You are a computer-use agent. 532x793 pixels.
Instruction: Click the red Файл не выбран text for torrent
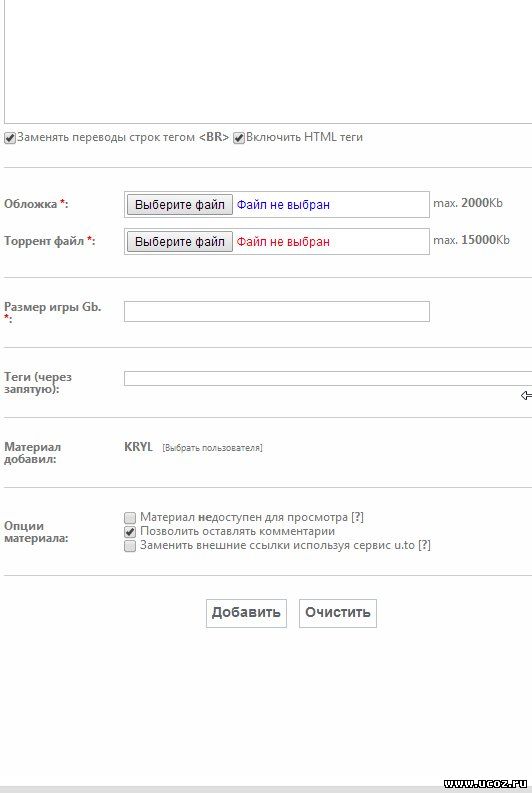(283, 241)
